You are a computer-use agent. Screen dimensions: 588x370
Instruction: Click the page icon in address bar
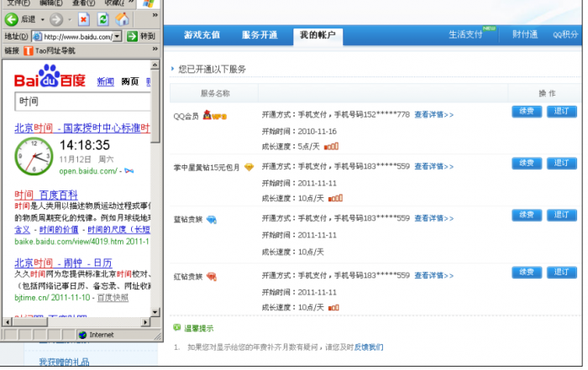37,36
